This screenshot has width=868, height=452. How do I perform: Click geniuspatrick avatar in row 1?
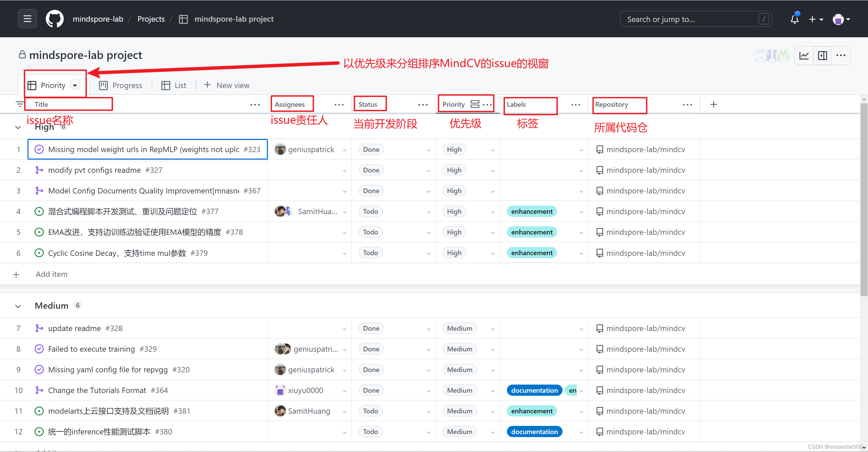(x=280, y=149)
